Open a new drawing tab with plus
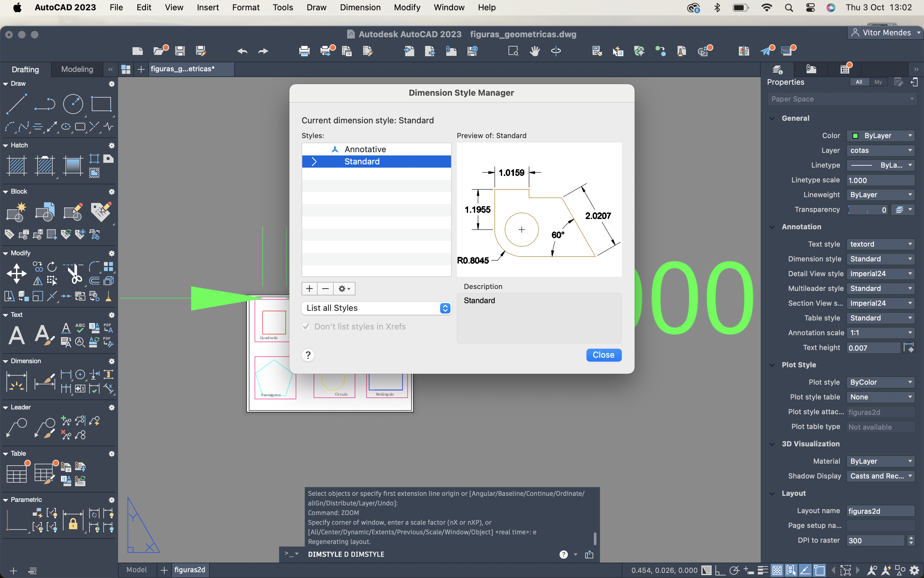This screenshot has height=578, width=924. pos(141,69)
